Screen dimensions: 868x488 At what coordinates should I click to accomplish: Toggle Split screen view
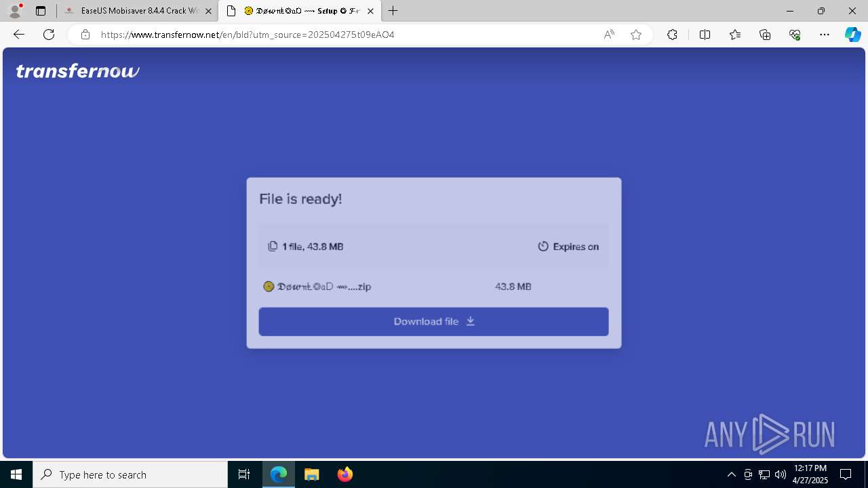click(x=705, y=35)
